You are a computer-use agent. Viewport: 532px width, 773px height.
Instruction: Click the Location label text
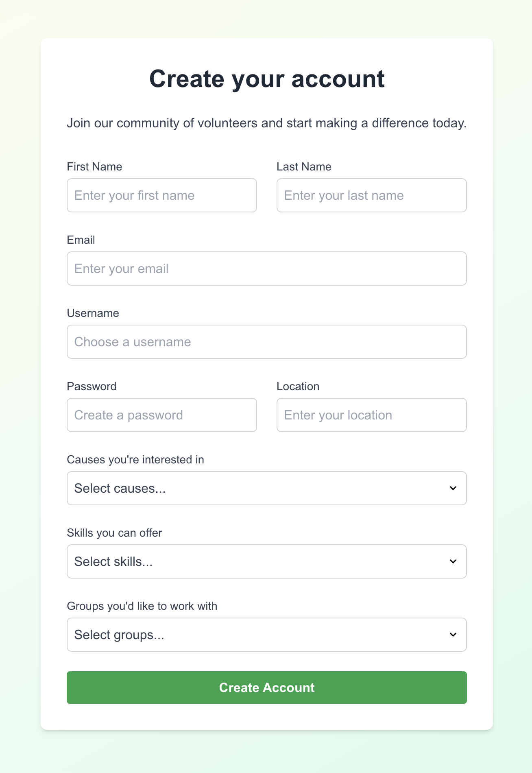pos(298,386)
